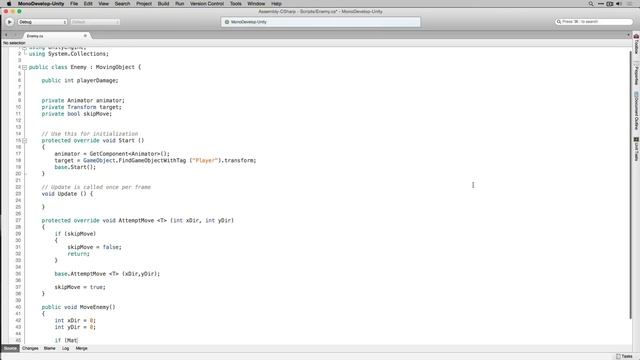
Task: Click the vertical editor scrollbar
Action: pyautogui.click(x=630, y=184)
